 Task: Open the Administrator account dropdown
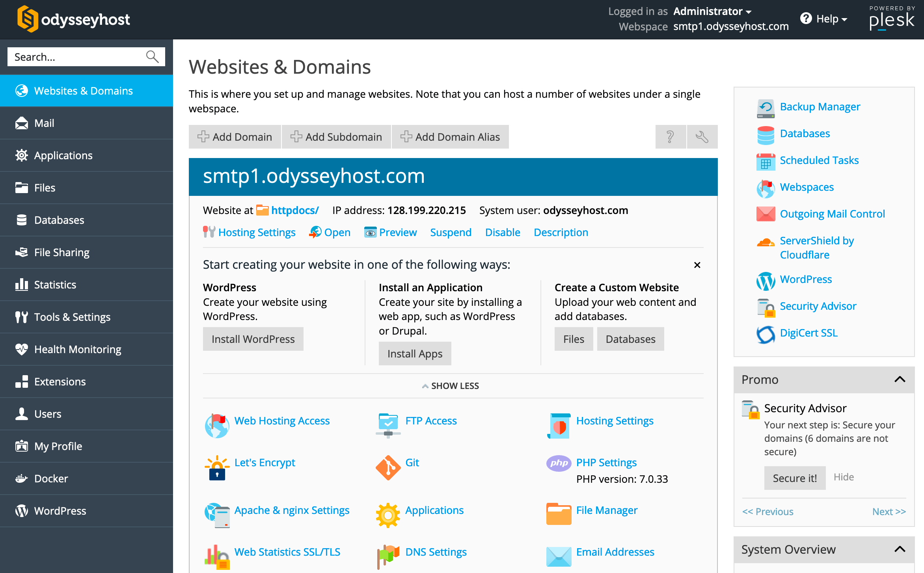tap(712, 11)
